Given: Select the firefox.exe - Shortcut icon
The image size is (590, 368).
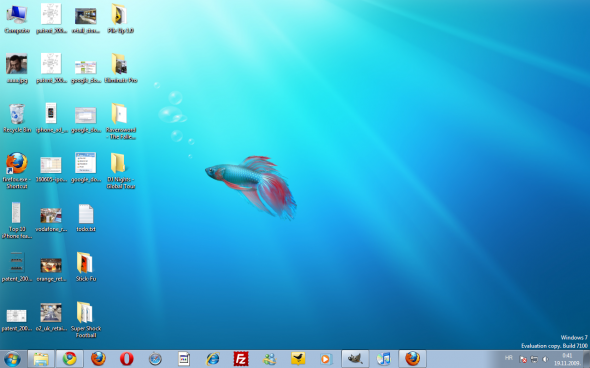Looking at the screenshot, I should click(17, 170).
